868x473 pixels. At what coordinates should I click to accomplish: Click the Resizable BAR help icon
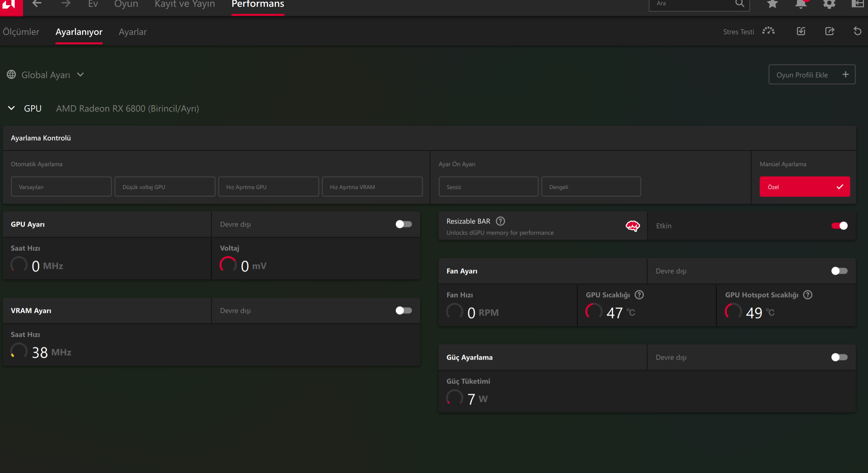pos(500,221)
